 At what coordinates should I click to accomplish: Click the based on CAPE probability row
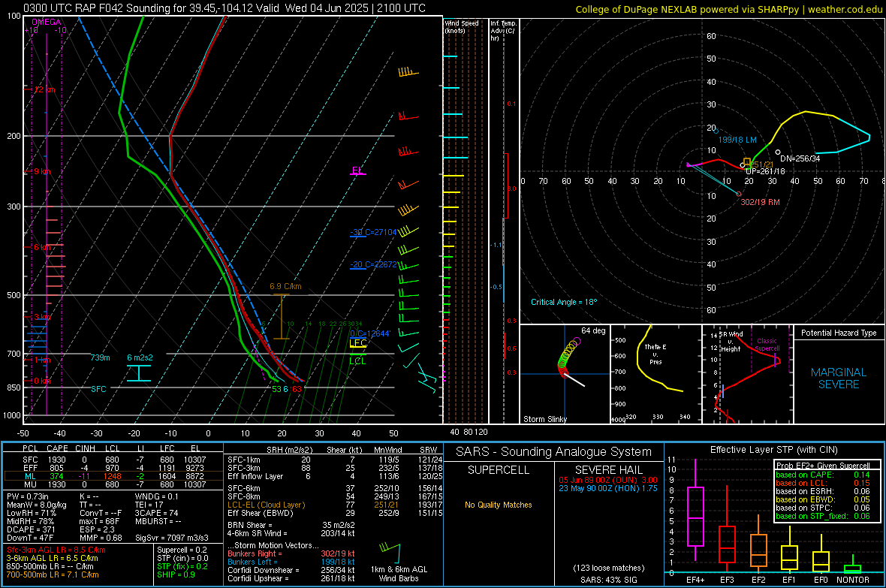tap(823, 475)
